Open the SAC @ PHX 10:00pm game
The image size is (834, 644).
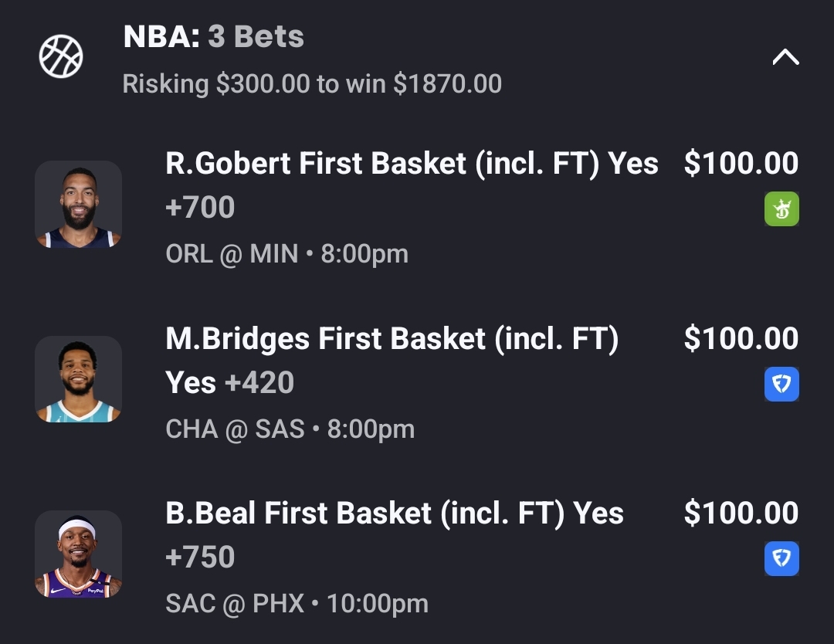point(297,604)
